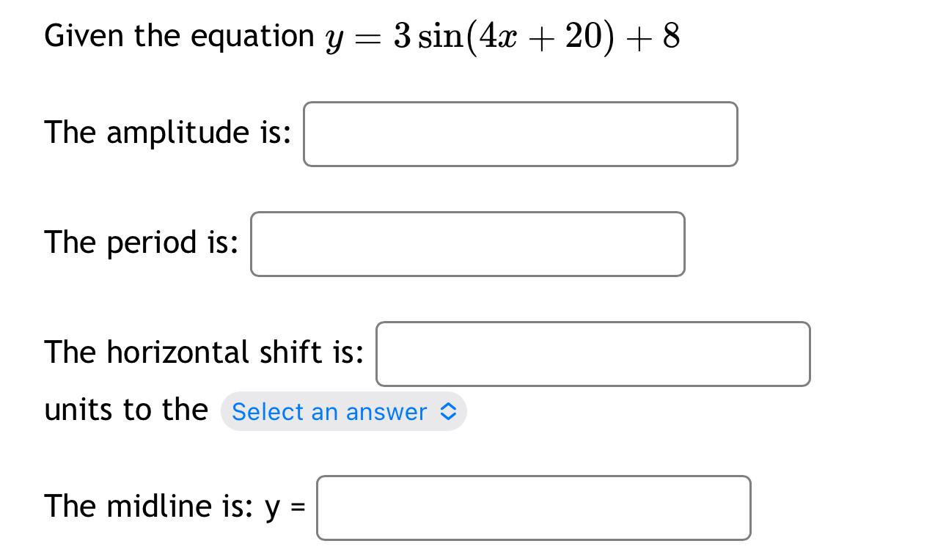Image resolution: width=946 pixels, height=560 pixels.
Task: Select the box next to 'The amplitude is:'
Action: pyautogui.click(x=521, y=134)
